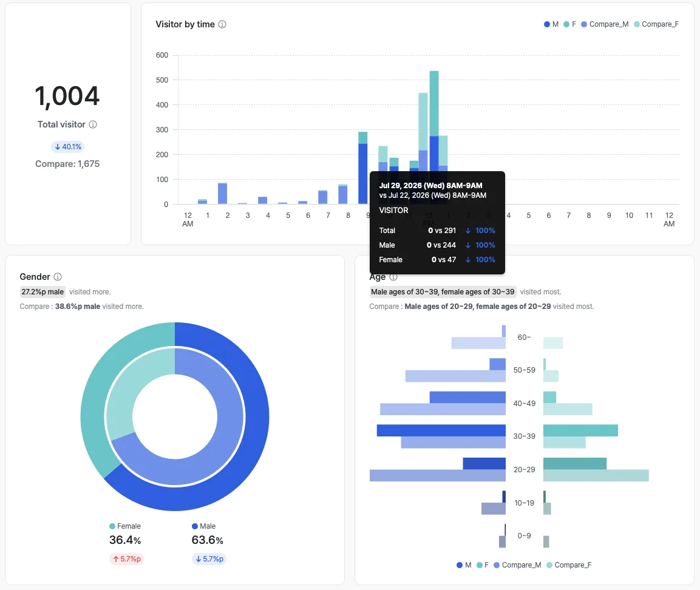Click the visitor bar near the 7 AM label
The width and height of the screenshot is (700, 590).
[x=323, y=197]
